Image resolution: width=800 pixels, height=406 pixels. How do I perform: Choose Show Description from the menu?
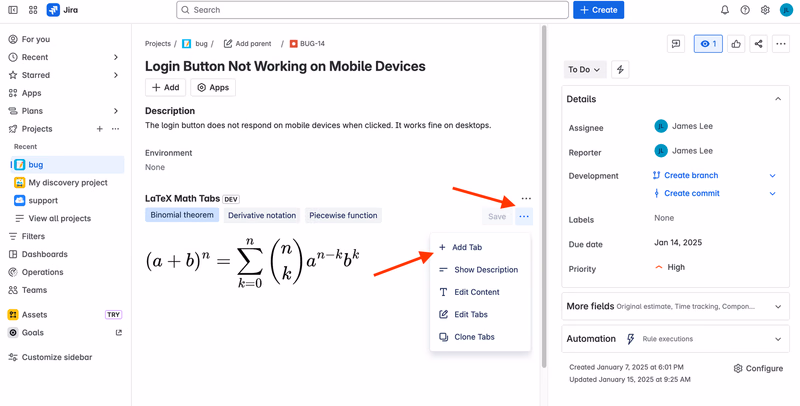[480, 270]
